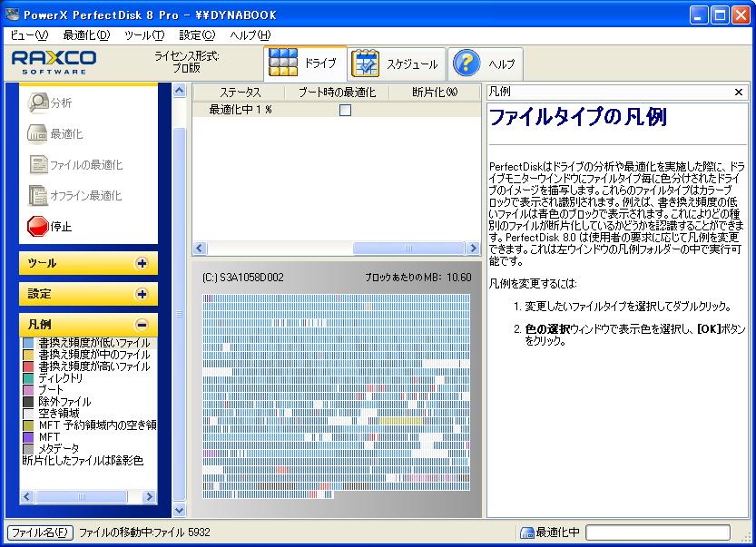Select the blue 書換え頻度が低いファイル swatch
This screenshot has height=547, width=756.
(28, 343)
